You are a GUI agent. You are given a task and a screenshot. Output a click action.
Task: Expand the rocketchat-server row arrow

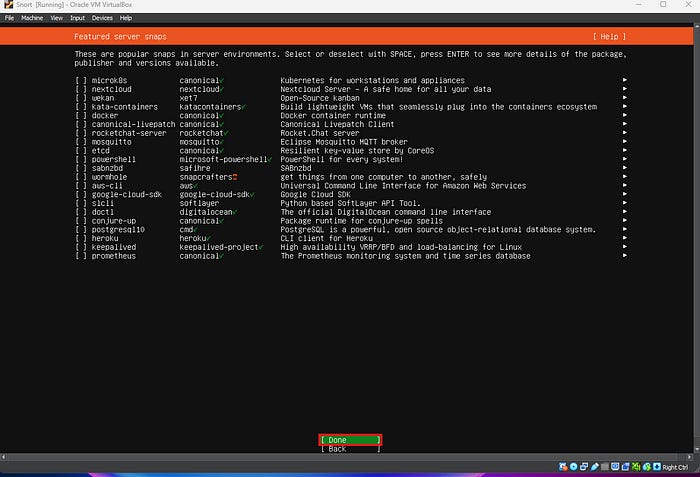pyautogui.click(x=625, y=133)
